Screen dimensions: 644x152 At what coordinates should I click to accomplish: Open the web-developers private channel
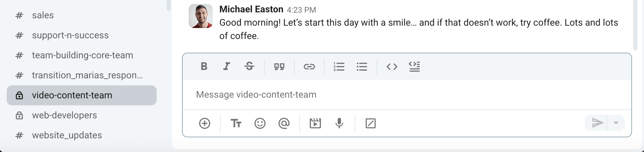[64, 115]
